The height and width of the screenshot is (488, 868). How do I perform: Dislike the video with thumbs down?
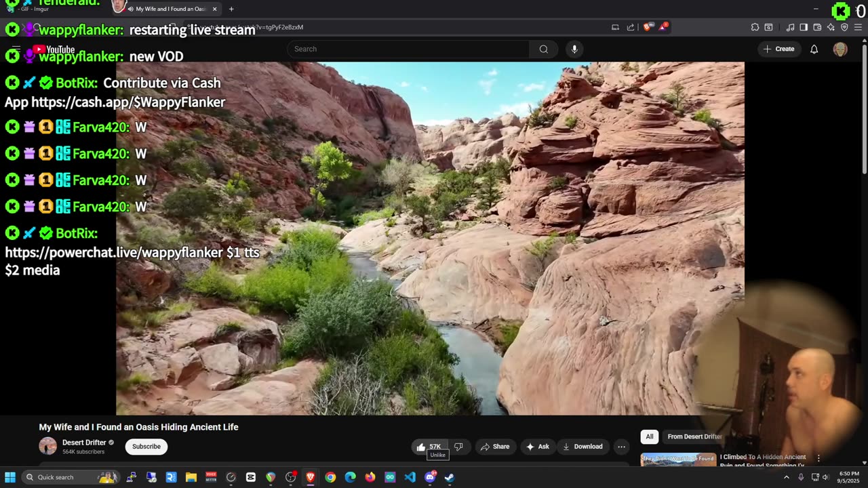click(458, 447)
